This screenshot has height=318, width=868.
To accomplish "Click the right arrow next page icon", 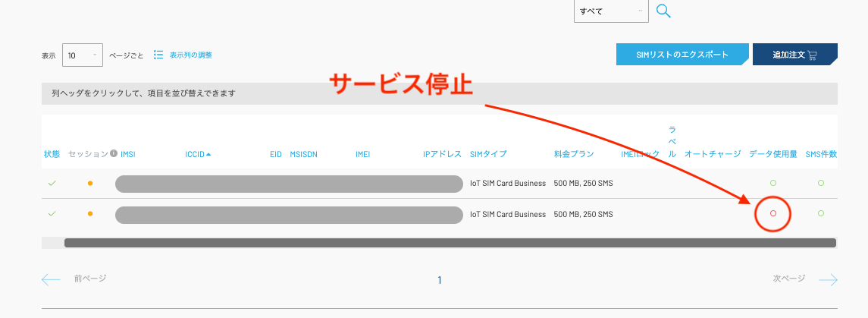I will tap(828, 280).
